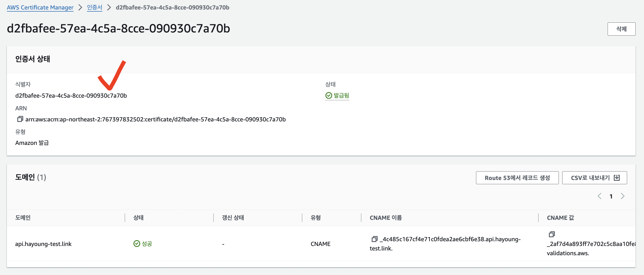Click the 상태 column header in table
The height and width of the screenshot is (275, 644).
138,218
